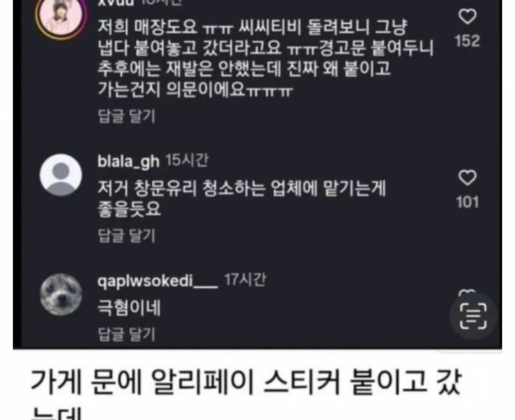
Task: Select the 15시간 timestamp on blala_gh's comment
Action: click(187, 160)
